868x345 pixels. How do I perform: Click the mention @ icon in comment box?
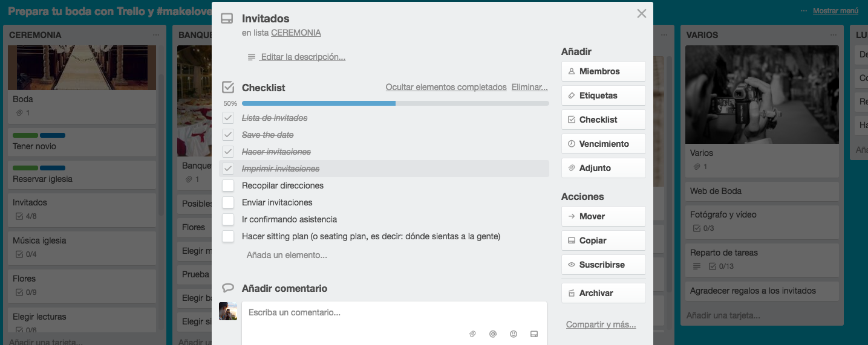[493, 334]
